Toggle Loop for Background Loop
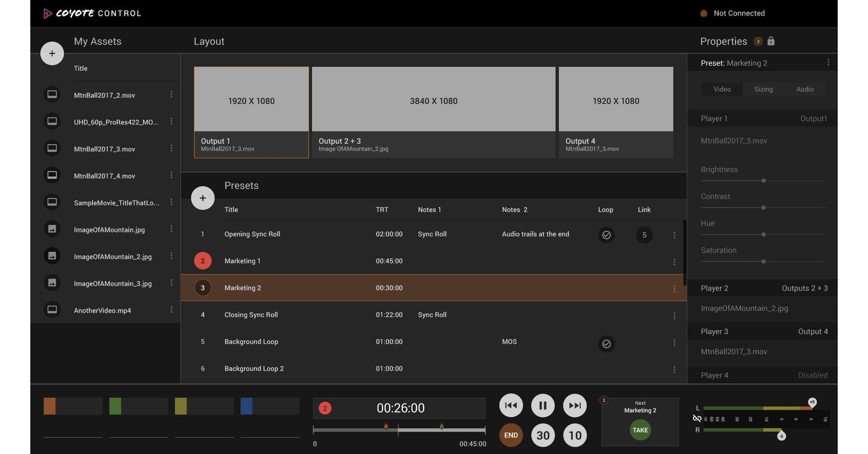 (606, 343)
